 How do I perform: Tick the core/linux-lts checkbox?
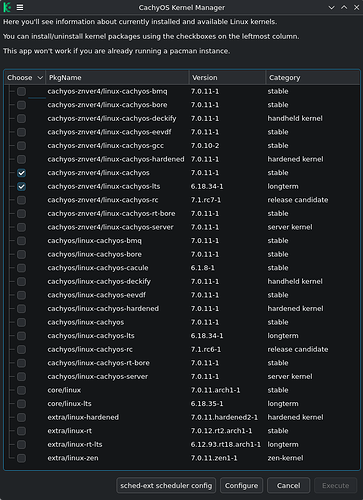point(21,404)
